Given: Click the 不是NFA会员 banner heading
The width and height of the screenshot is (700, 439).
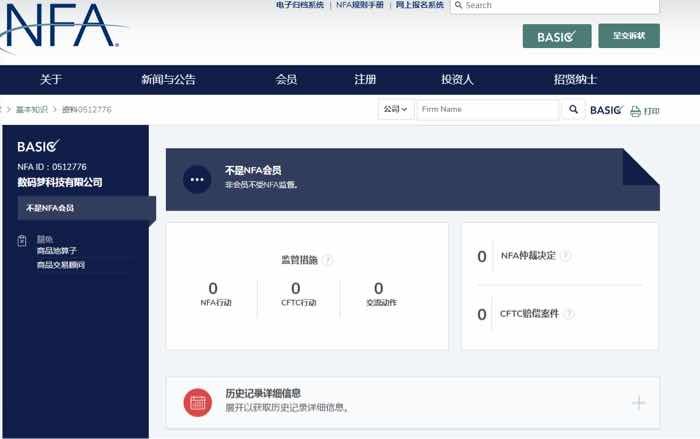Looking at the screenshot, I should pos(253,170).
